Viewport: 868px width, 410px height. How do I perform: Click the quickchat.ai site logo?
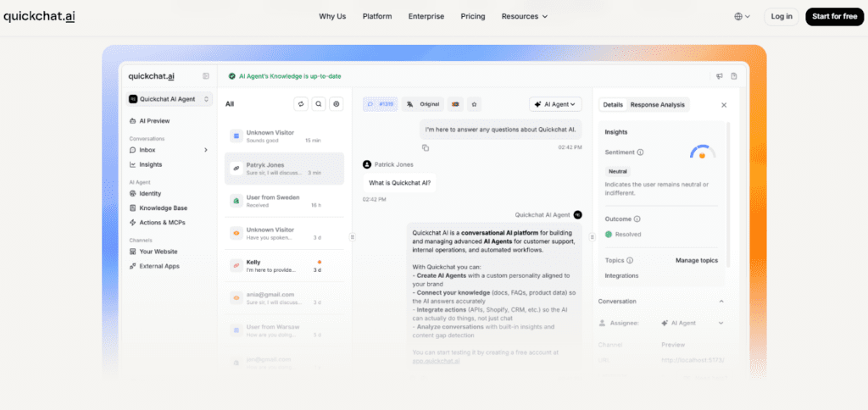click(39, 16)
